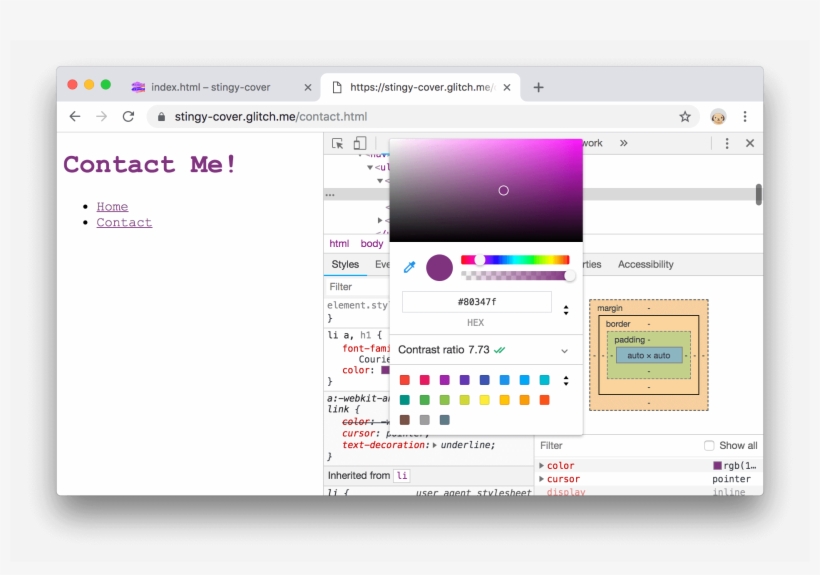Follow the Contact link

pyautogui.click(x=124, y=222)
